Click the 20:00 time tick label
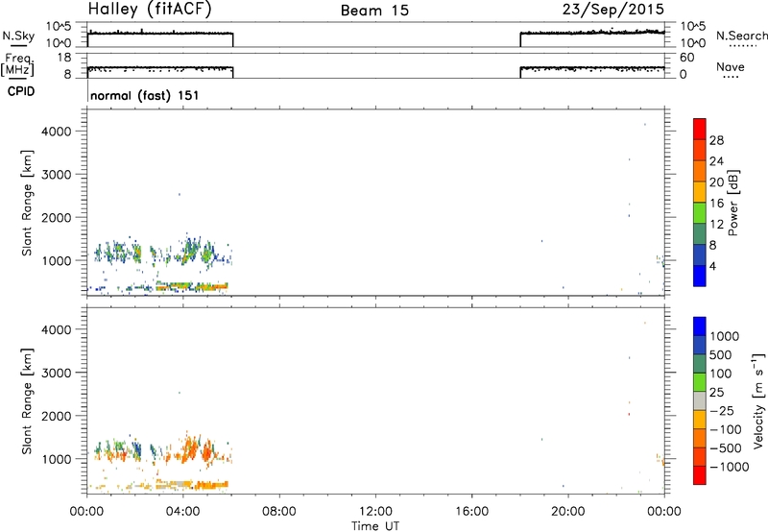 click(567, 512)
